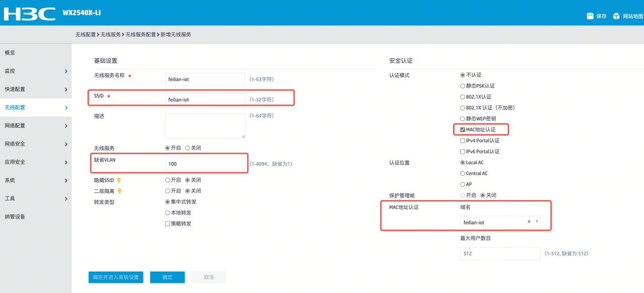Image resolution: width=644 pixels, height=293 pixels.
Task: Open the 无线配置 sidebar item
Action: point(36,108)
